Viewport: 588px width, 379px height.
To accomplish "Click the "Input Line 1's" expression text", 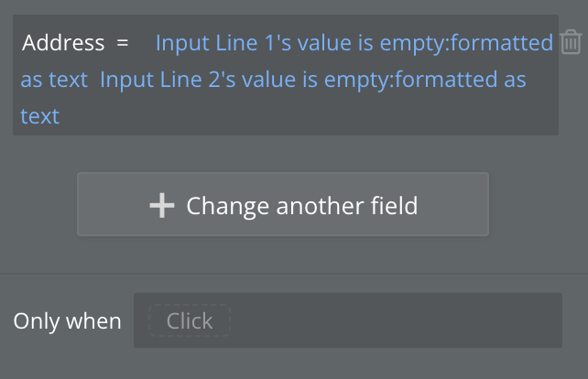I will coord(218,43).
